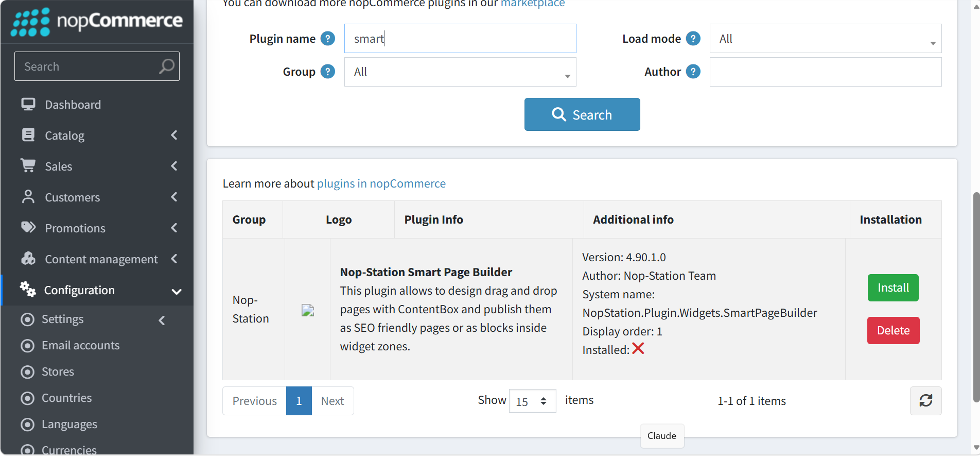The width and height of the screenshot is (980, 457).
Task: Open the plugins in nopCommerce link
Action: [x=381, y=183]
